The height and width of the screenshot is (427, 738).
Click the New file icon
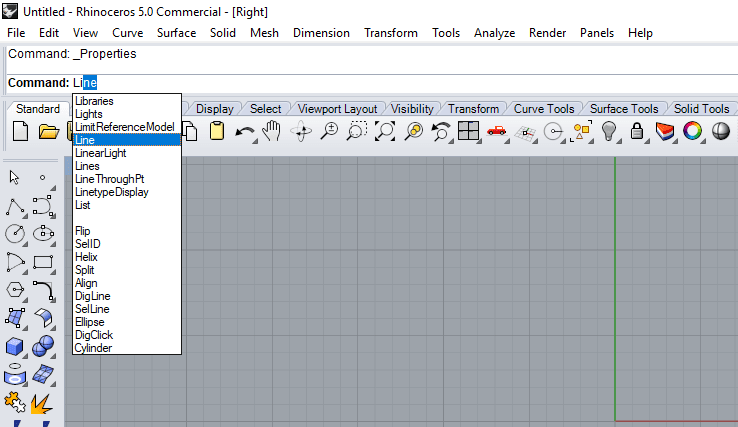20,131
